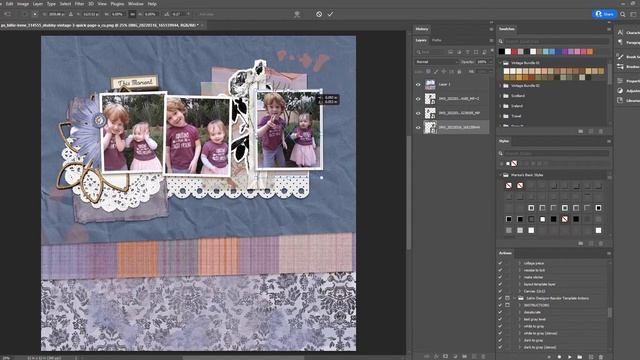Toggle visibility of the second layer in the list
The height and width of the screenshot is (360, 640).
418,99
